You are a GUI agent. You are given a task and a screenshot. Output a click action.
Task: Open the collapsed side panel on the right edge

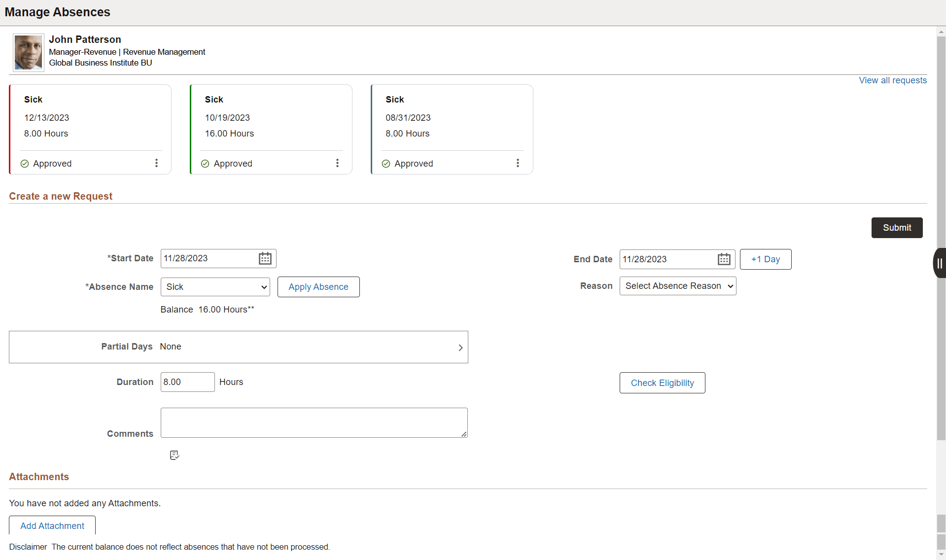point(940,263)
